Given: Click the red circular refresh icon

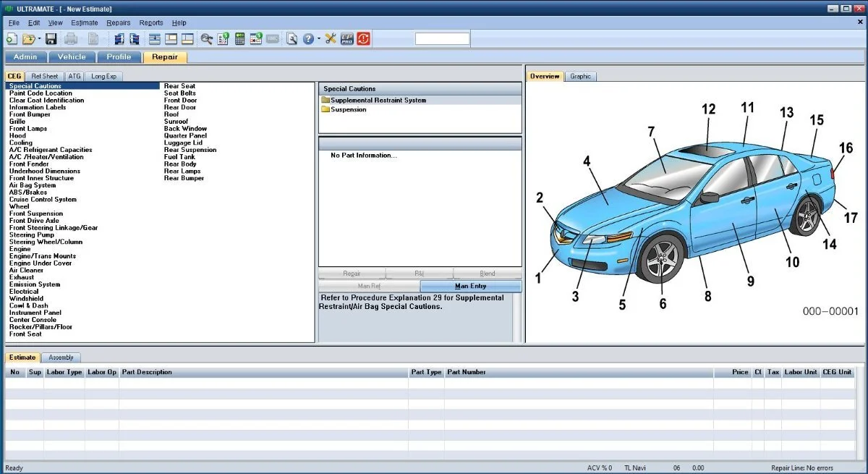Looking at the screenshot, I should [x=363, y=39].
